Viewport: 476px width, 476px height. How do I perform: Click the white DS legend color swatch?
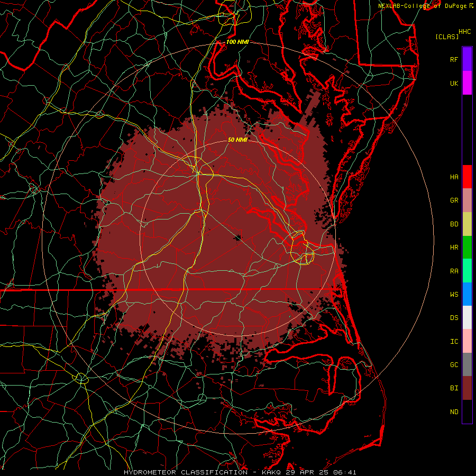pyautogui.click(x=467, y=317)
